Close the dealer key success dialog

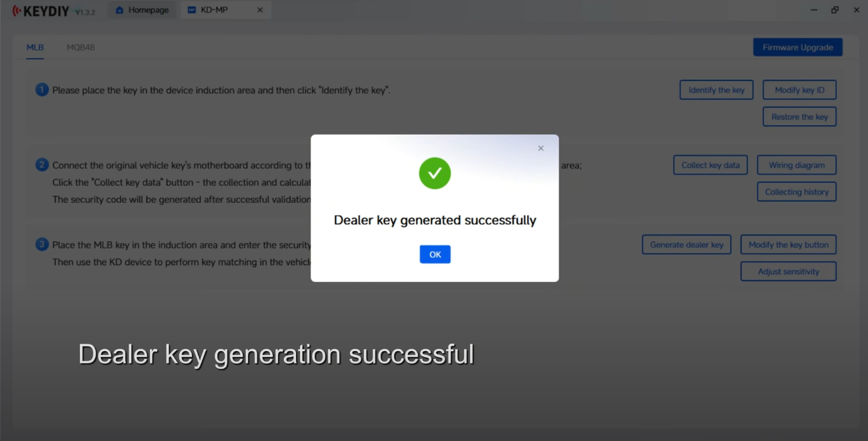click(541, 149)
